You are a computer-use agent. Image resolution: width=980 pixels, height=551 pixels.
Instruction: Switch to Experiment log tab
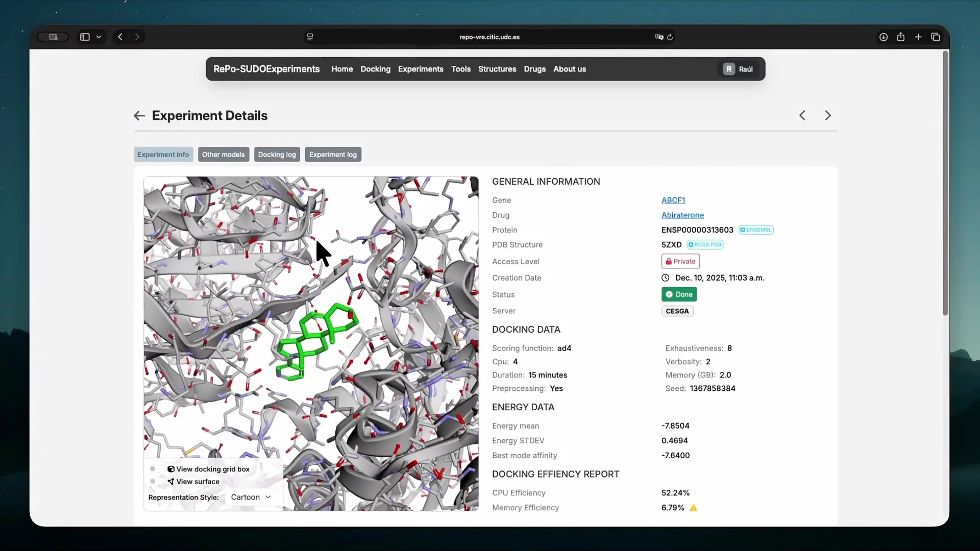(333, 155)
